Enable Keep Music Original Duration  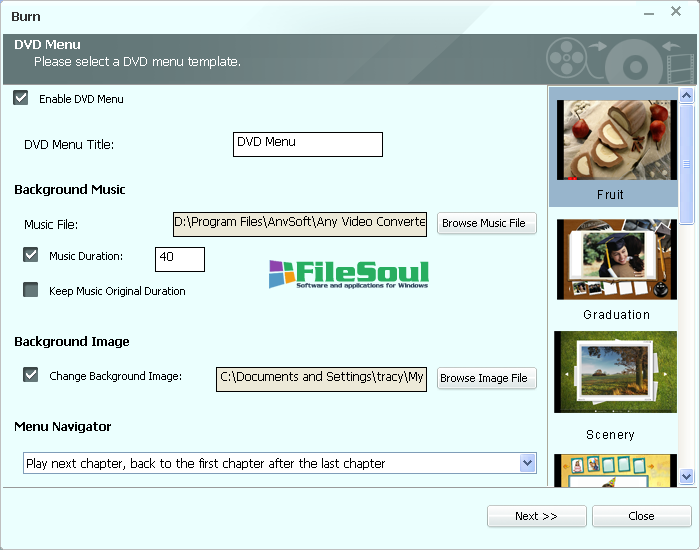31,290
